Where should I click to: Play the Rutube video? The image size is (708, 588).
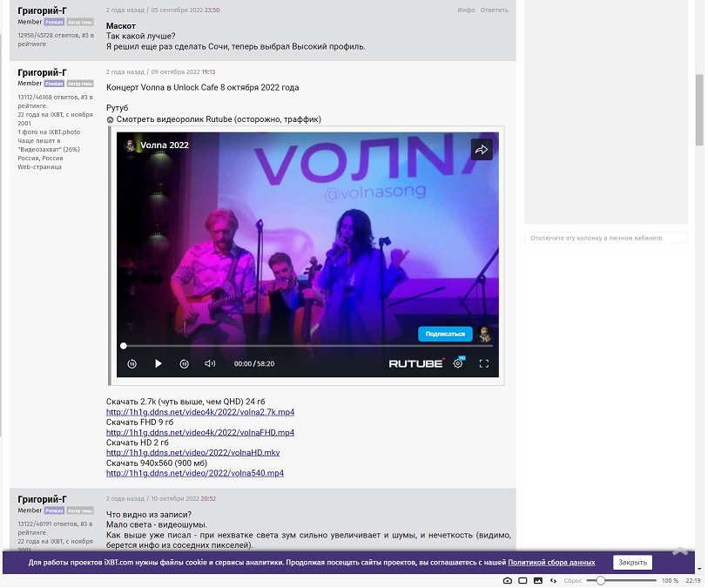click(158, 363)
